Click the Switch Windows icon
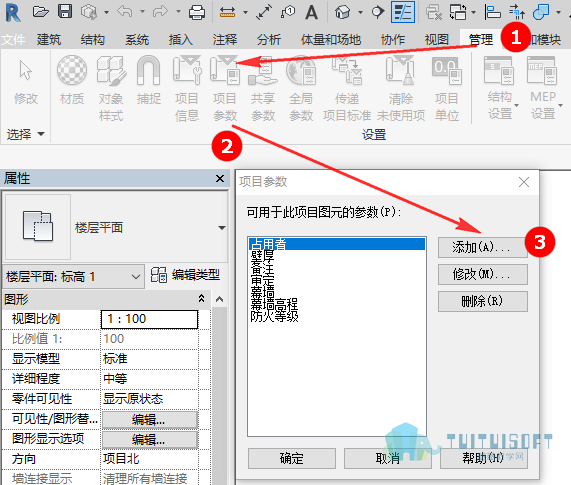 [458, 12]
